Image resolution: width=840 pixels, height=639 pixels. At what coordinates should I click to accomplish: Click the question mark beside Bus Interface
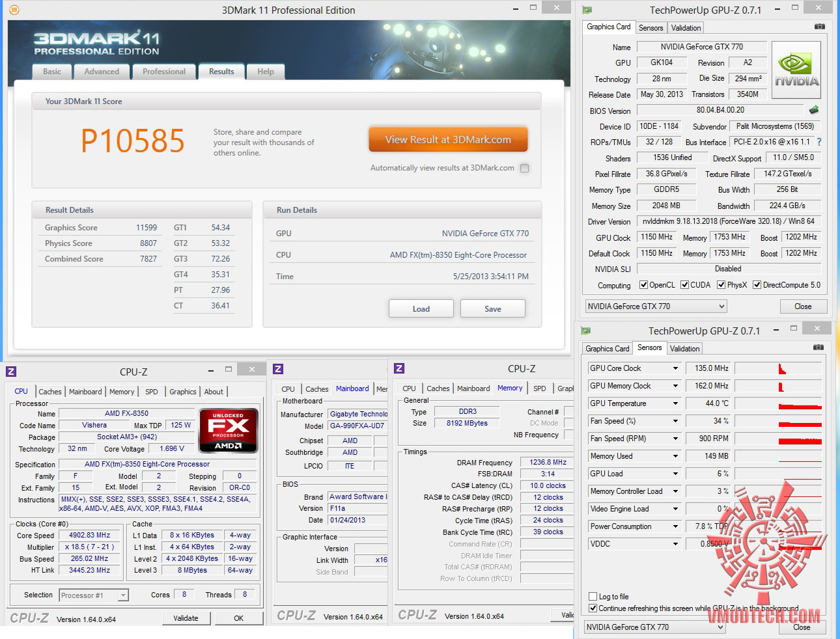point(819,142)
